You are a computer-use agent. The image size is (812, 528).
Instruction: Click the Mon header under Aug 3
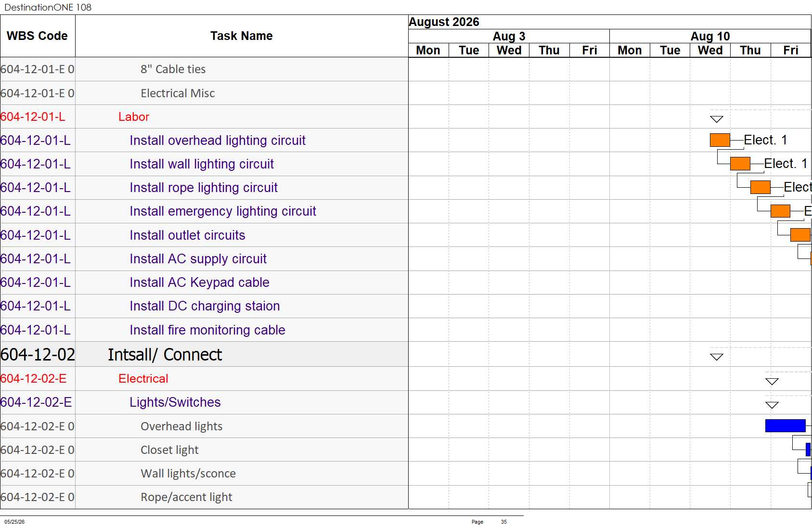(428, 51)
